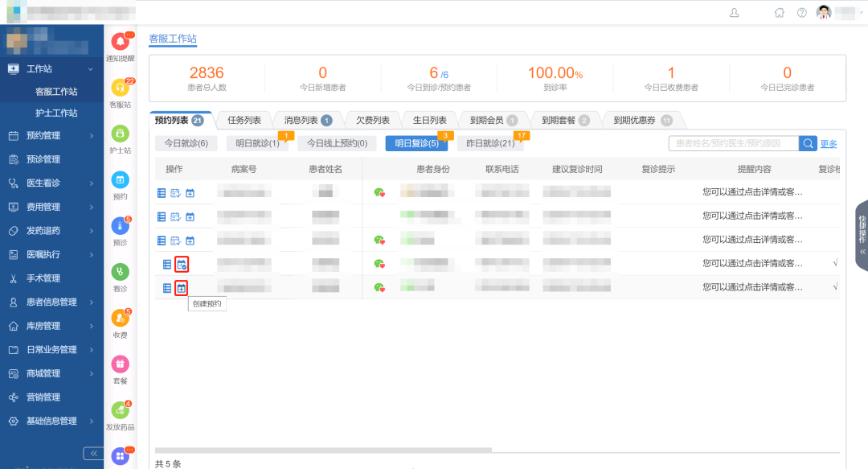Expand the 预约管理 sidebar menu
Viewport: 868px width, 469px height.
tap(52, 135)
